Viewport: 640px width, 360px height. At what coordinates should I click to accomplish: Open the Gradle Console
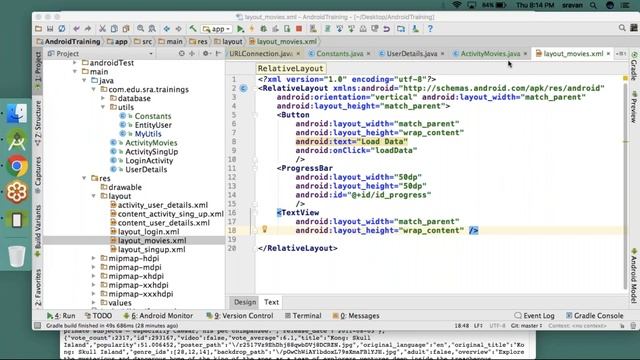[595, 316]
